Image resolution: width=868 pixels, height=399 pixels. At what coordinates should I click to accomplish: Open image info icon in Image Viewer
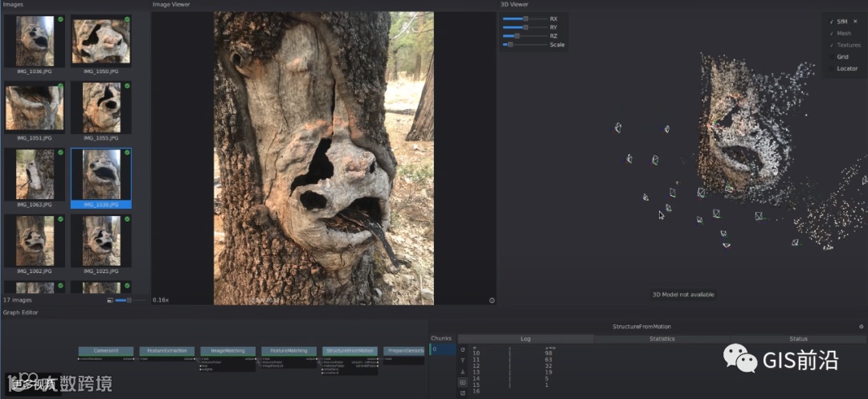tap(492, 300)
